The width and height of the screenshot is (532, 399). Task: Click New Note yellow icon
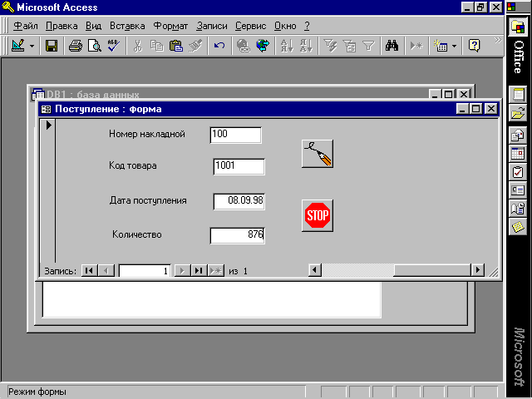(x=518, y=227)
